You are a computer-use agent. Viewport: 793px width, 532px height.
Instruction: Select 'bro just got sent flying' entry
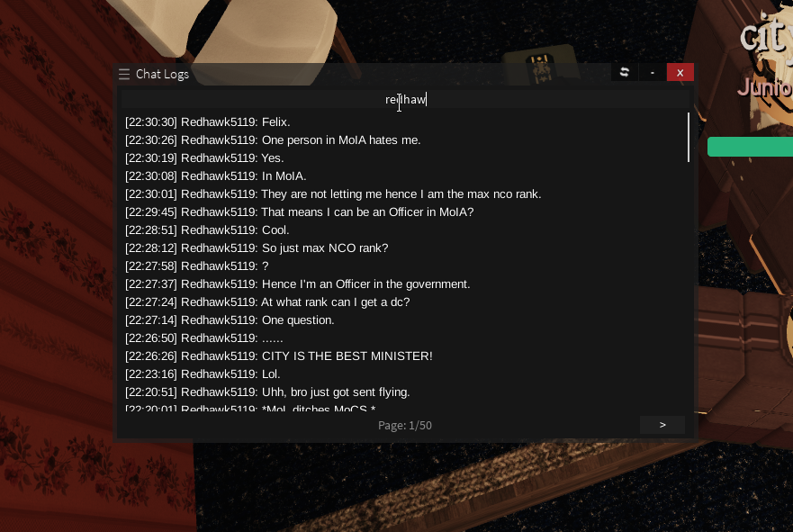[267, 392]
